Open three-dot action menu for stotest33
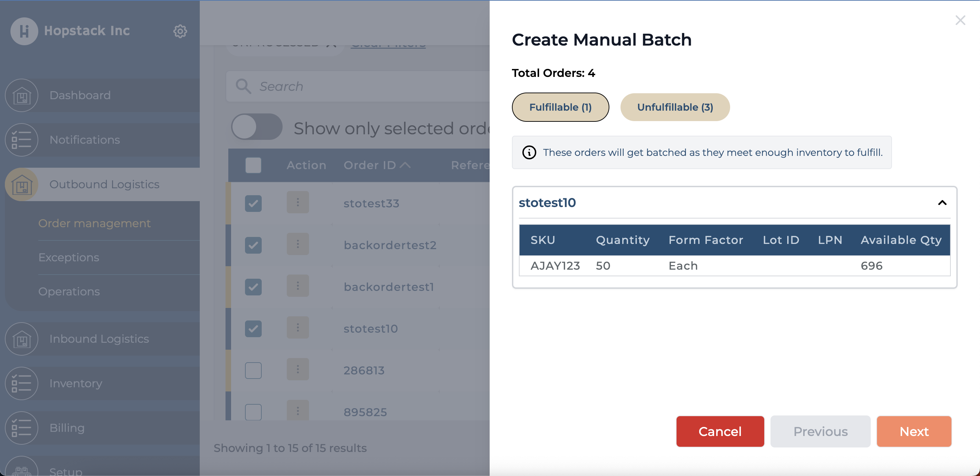 [298, 203]
